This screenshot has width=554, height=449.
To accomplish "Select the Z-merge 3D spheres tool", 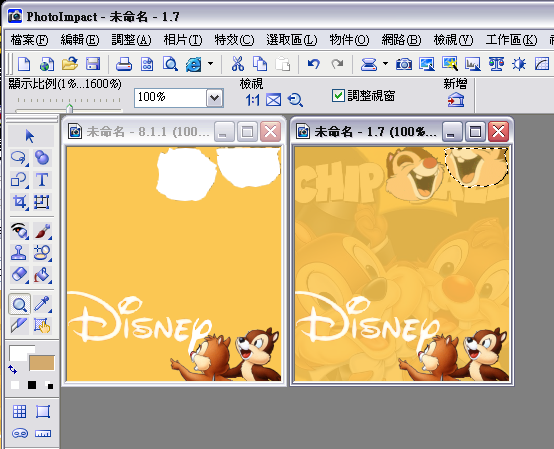I will point(42,158).
